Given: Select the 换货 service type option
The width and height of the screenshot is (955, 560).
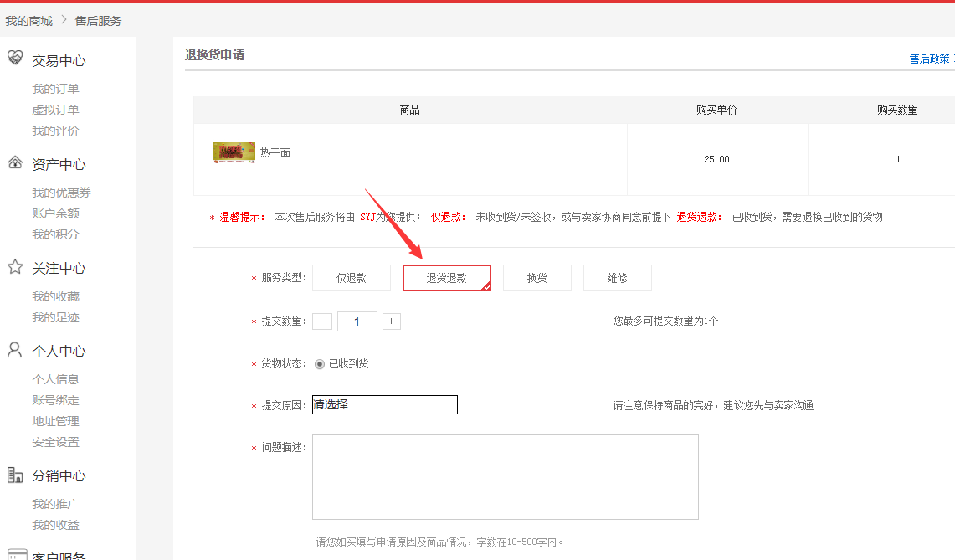Looking at the screenshot, I should (537, 278).
